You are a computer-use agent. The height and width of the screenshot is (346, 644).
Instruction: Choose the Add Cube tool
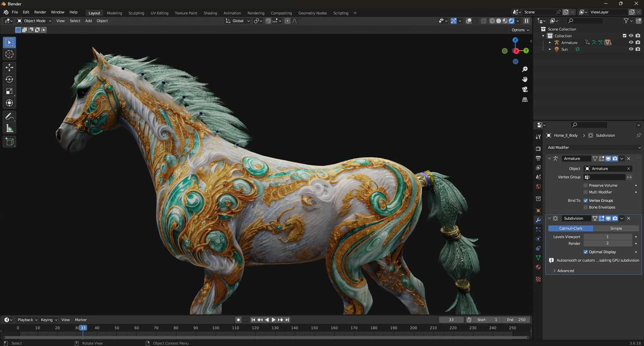(x=9, y=142)
